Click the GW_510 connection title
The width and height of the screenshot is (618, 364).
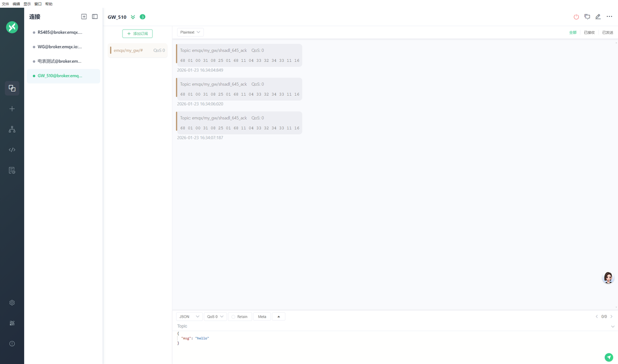coord(117,17)
